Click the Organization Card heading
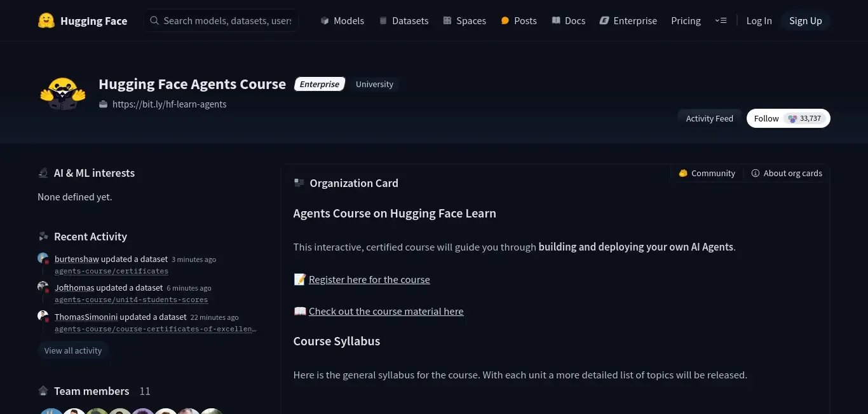This screenshot has width=868, height=414. coord(354,183)
